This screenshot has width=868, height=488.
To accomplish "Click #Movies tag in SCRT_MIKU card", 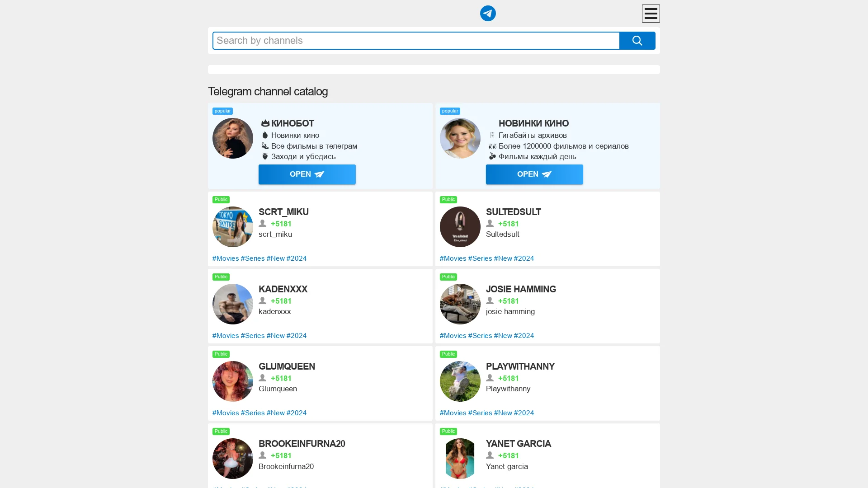I will tap(226, 258).
